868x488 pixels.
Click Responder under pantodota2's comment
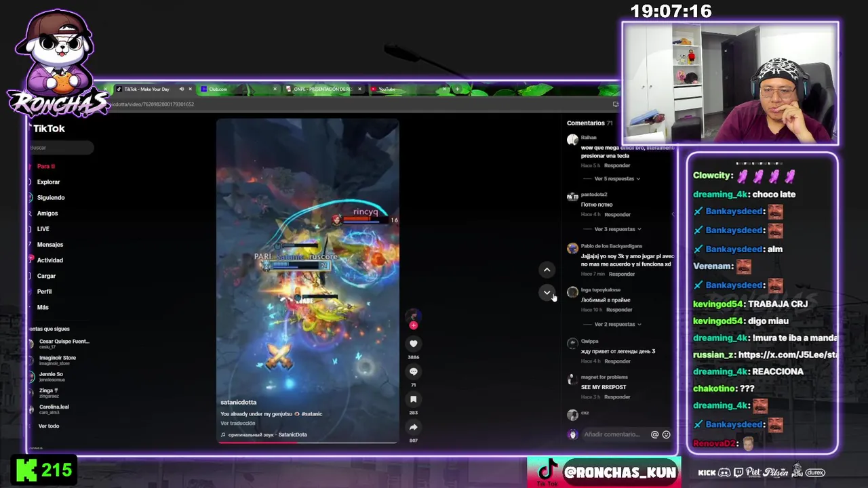tap(617, 215)
